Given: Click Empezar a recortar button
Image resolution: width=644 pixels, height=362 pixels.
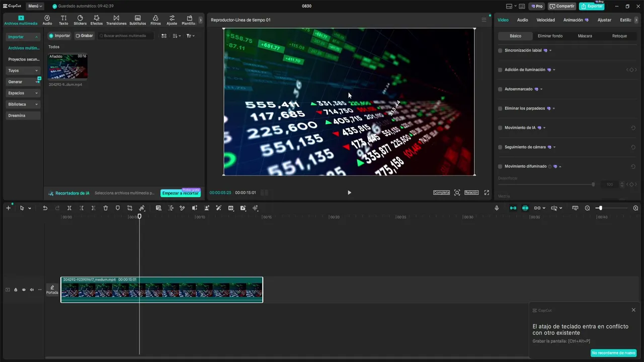Looking at the screenshot, I should click(x=180, y=193).
